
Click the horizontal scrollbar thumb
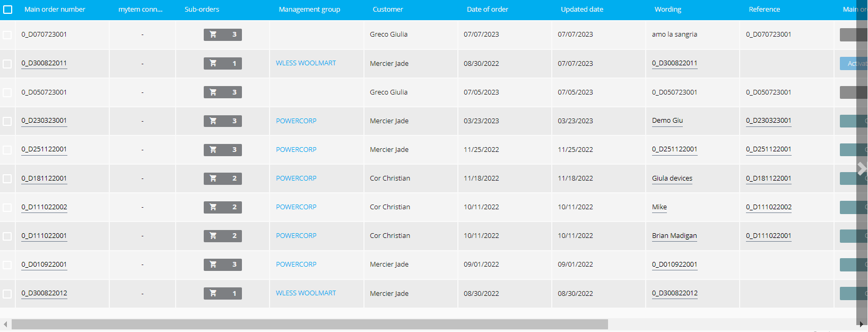pos(310,324)
